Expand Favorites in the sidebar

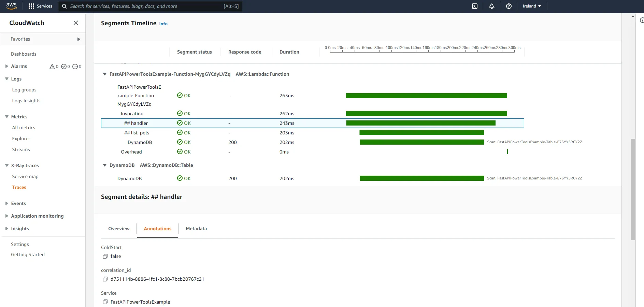pyautogui.click(x=79, y=39)
